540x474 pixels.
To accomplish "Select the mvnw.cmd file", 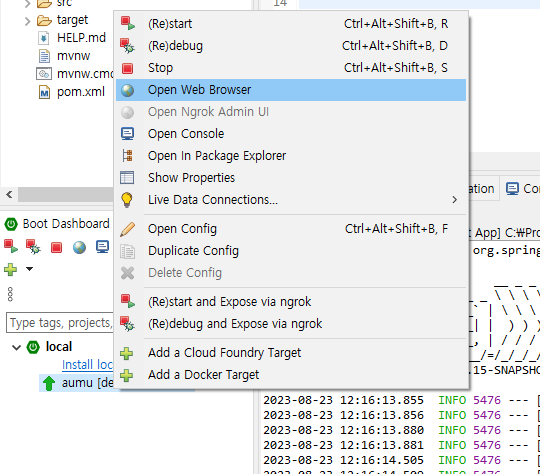I will [x=85, y=74].
